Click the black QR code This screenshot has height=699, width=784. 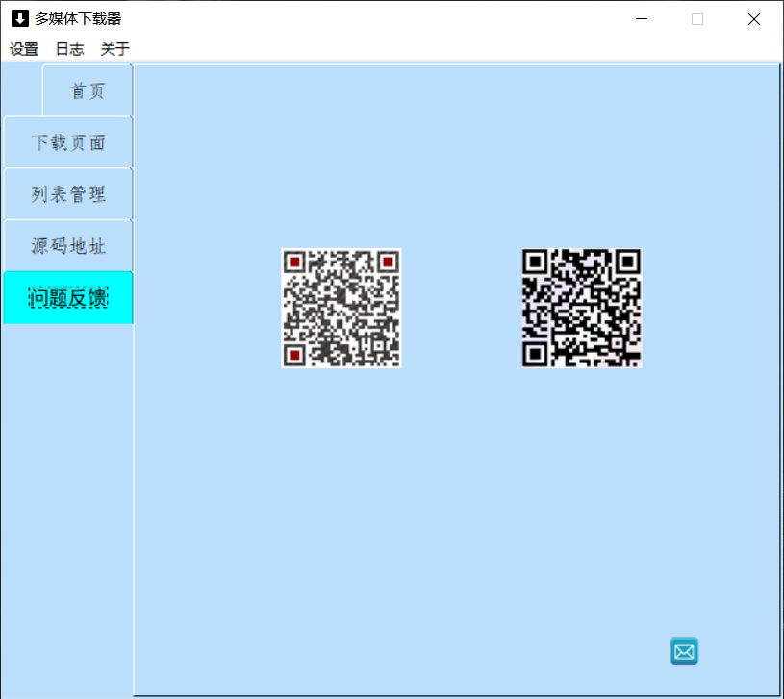point(582,309)
